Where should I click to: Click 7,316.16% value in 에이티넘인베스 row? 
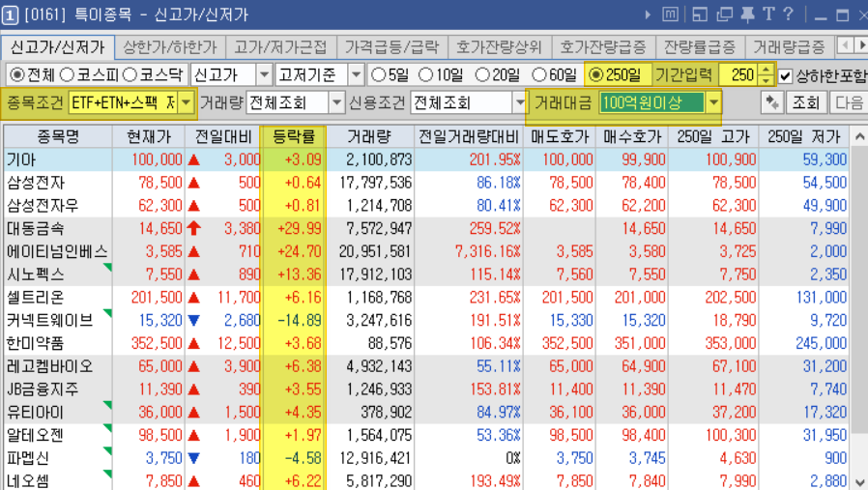click(x=488, y=252)
